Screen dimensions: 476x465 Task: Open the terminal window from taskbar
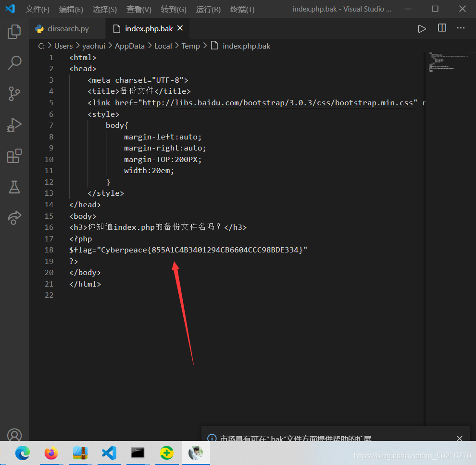(x=138, y=453)
